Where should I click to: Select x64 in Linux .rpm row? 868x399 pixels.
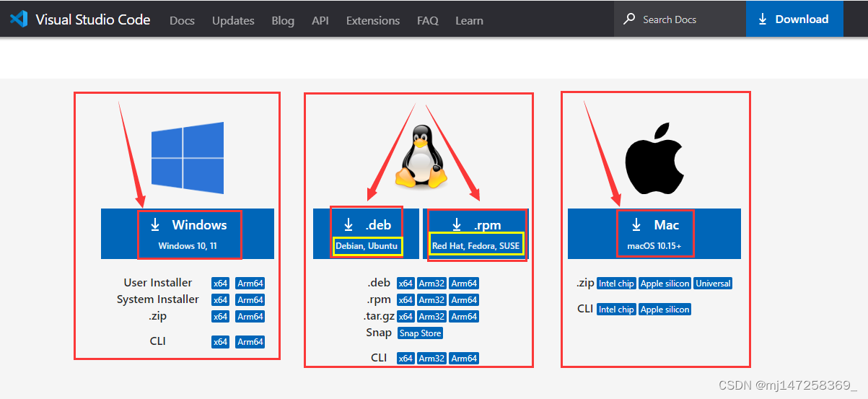pyautogui.click(x=406, y=299)
